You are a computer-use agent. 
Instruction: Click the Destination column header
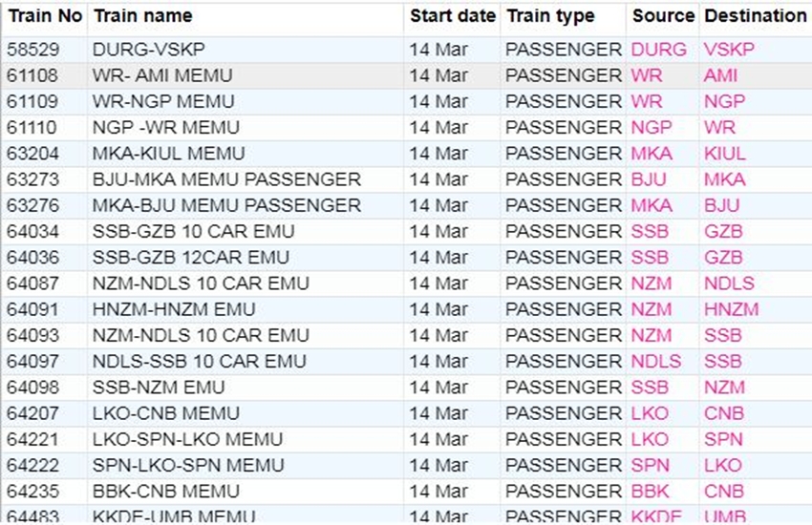[x=755, y=16]
